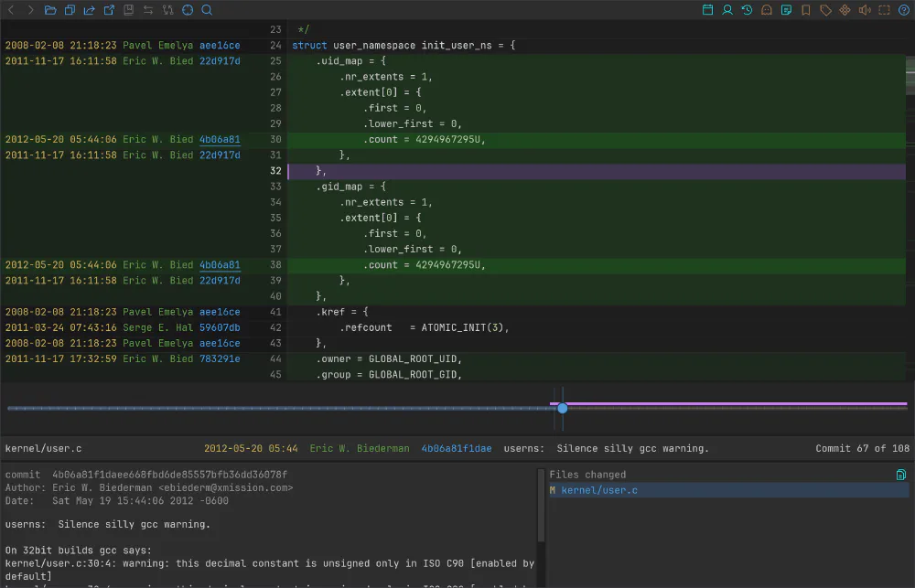The image size is (915, 588).
Task: Click '.gid_map = {' on line 33
Action: click(350, 187)
